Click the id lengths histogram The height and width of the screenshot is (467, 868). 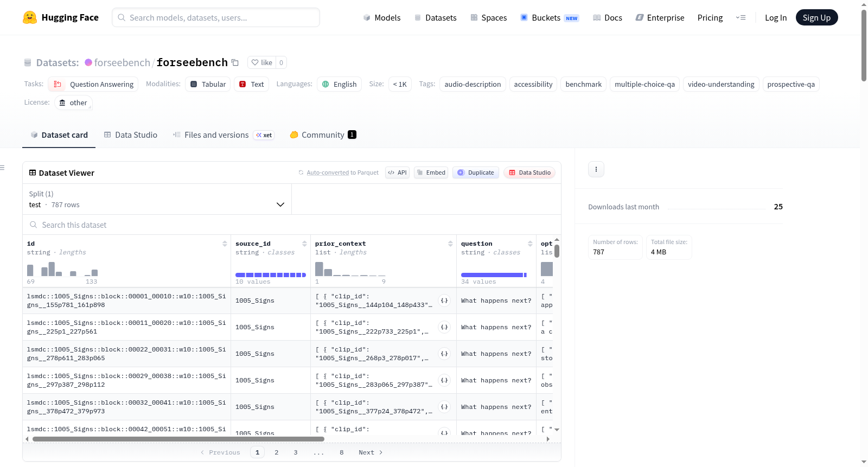coord(62,269)
